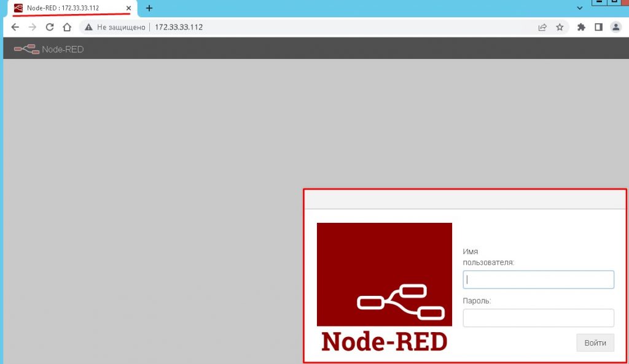Open the user profile menu
Viewport: 629px width, 364px height.
point(615,27)
